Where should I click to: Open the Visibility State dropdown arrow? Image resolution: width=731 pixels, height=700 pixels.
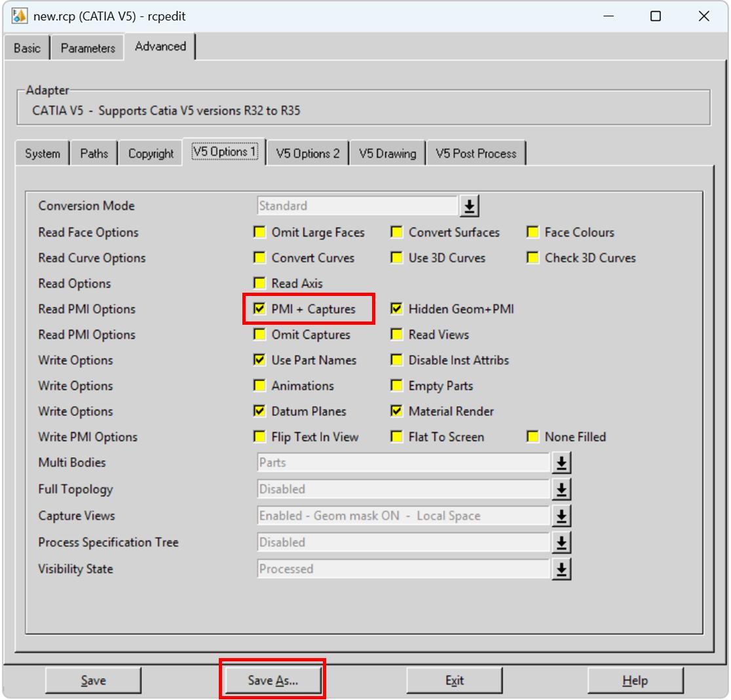click(561, 569)
